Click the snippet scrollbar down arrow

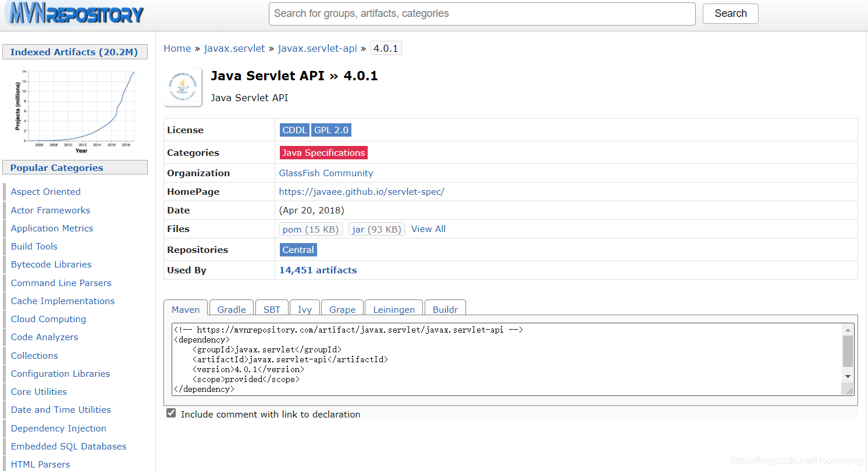(848, 376)
